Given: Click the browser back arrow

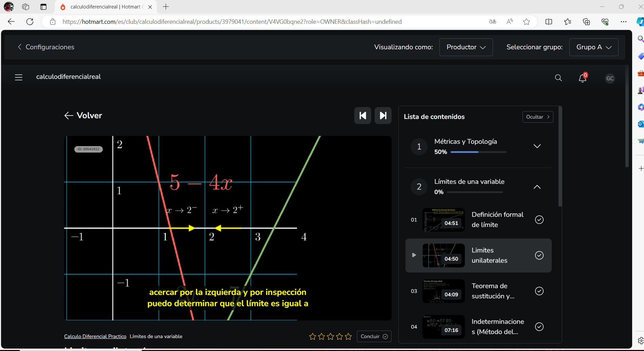Looking at the screenshot, I should (x=11, y=22).
